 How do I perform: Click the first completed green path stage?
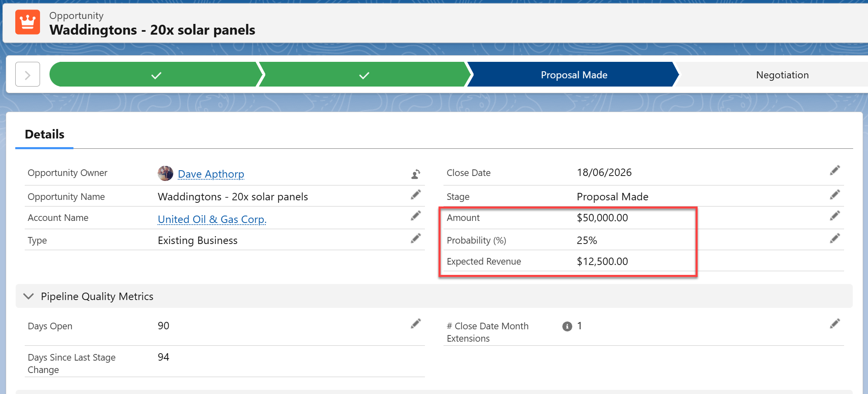[x=156, y=75]
